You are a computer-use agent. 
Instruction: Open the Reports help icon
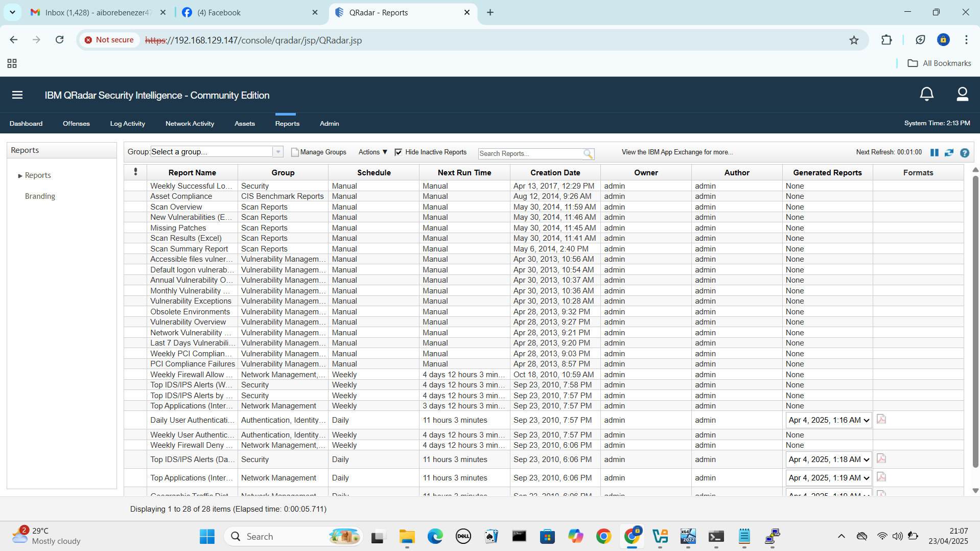[965, 153]
